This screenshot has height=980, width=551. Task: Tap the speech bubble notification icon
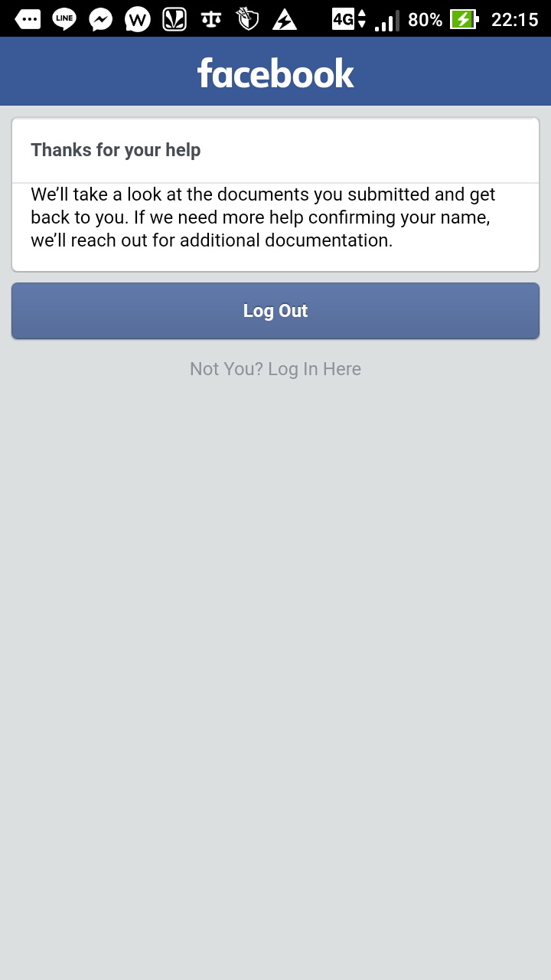[28, 19]
